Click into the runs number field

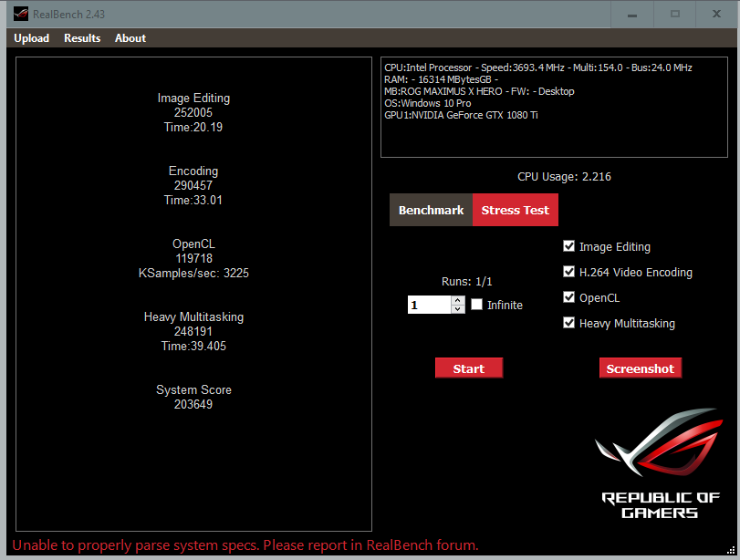[429, 305]
